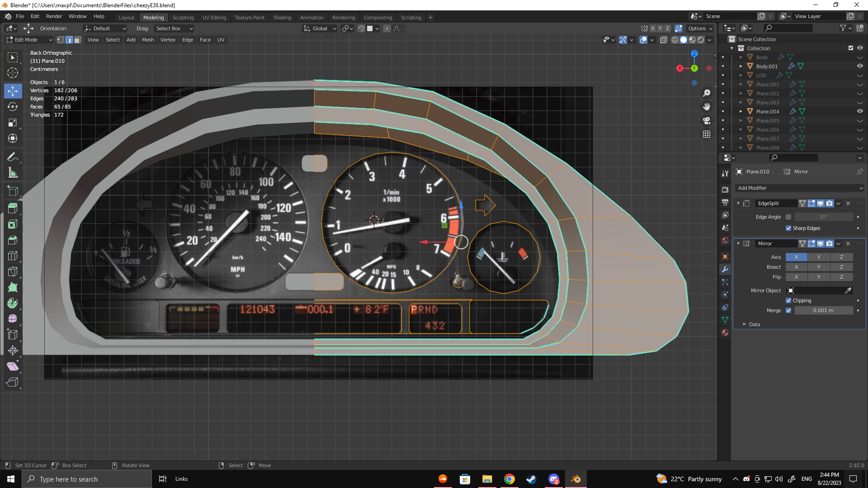The height and width of the screenshot is (488, 868).
Task: Enable mirror Y axis button
Action: tap(818, 257)
